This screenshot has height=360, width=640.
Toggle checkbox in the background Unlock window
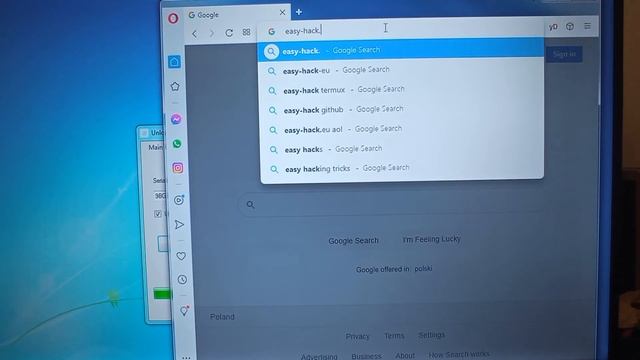click(158, 214)
